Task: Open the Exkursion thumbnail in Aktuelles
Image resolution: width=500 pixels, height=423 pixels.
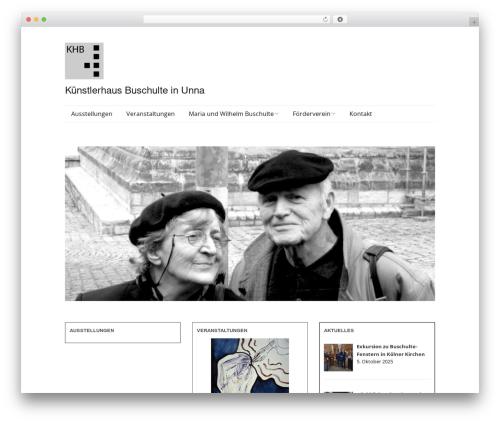Action: tap(338, 357)
